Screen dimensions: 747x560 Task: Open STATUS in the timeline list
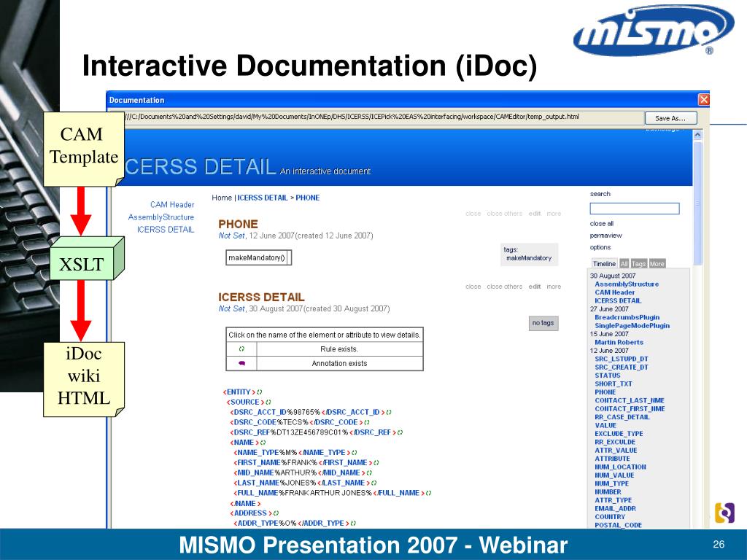click(x=608, y=376)
